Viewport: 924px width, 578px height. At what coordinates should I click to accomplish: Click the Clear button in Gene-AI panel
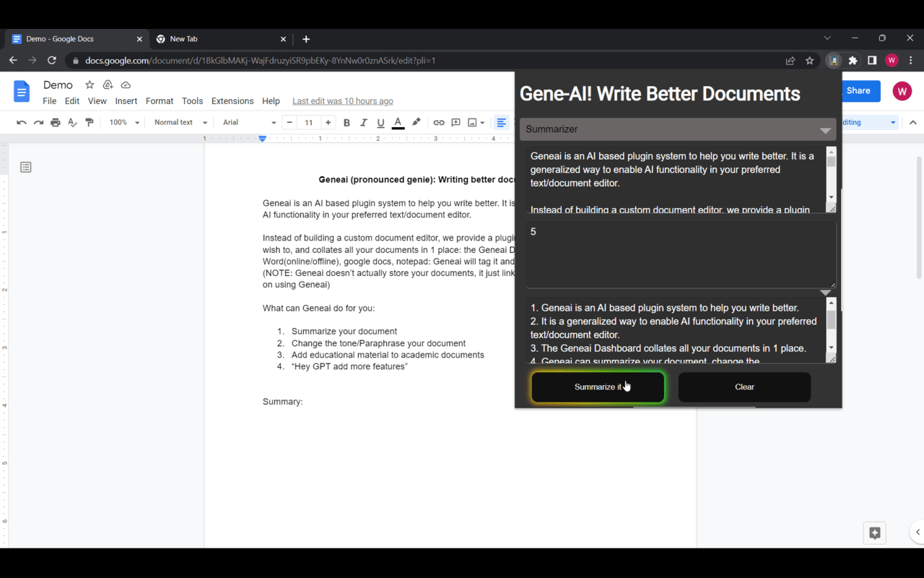tap(744, 387)
